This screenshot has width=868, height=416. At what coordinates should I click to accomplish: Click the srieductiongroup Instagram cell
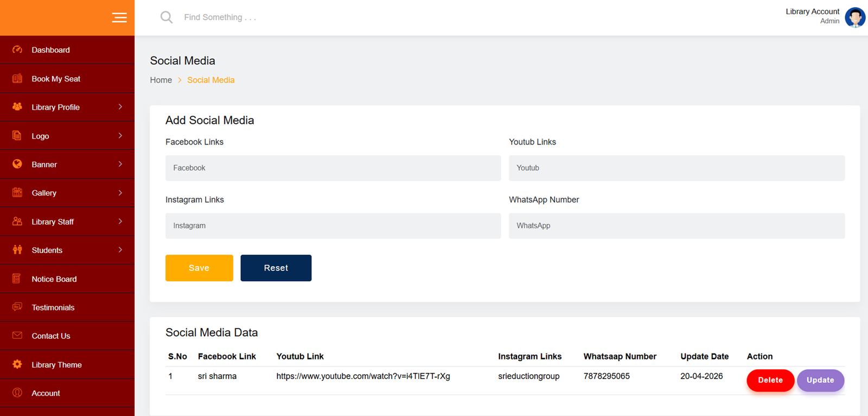(529, 376)
